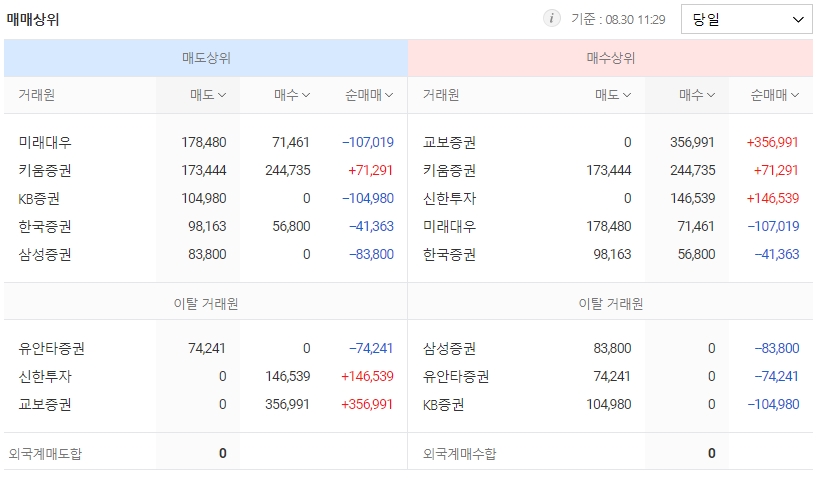This screenshot has height=478, width=817.
Task: Click 거래원 column header in 매도상위 table
Action: pos(36,95)
